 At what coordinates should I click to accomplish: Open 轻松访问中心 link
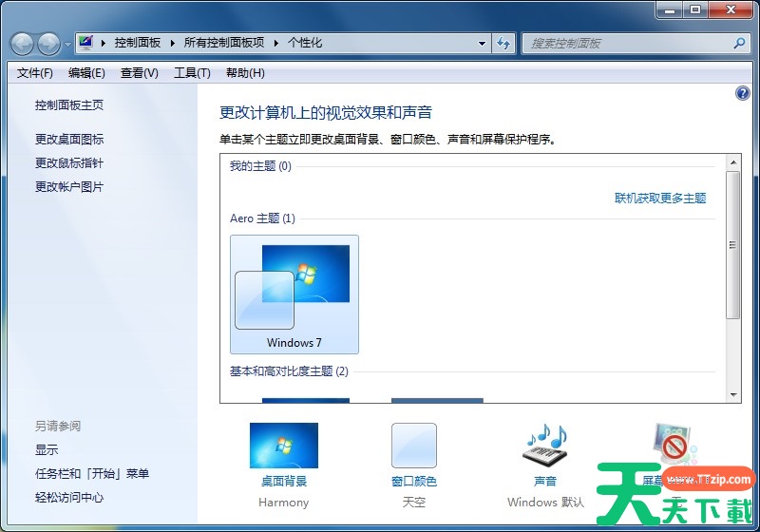pos(69,498)
